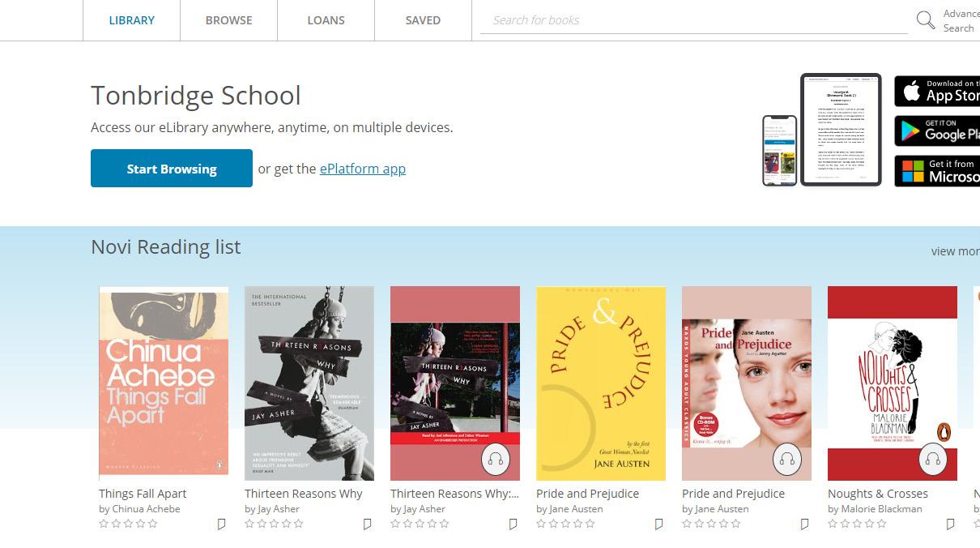Click the Tonbridge School heading

tap(196, 96)
